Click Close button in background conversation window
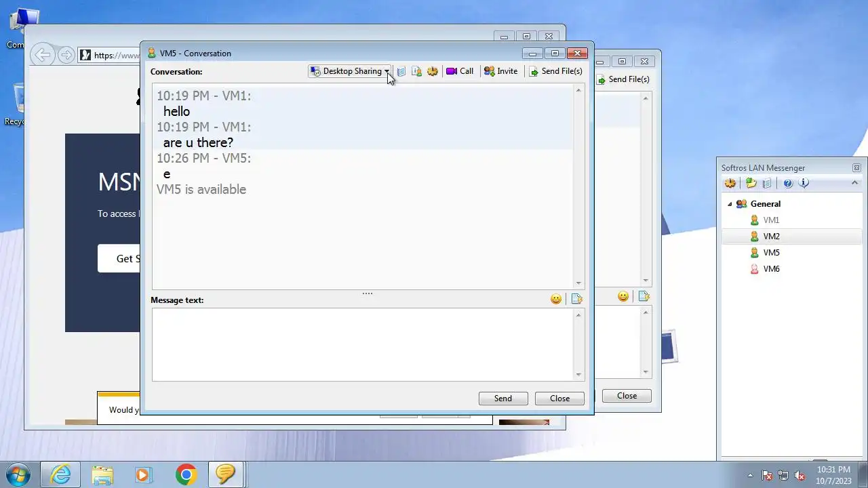 coord(627,396)
